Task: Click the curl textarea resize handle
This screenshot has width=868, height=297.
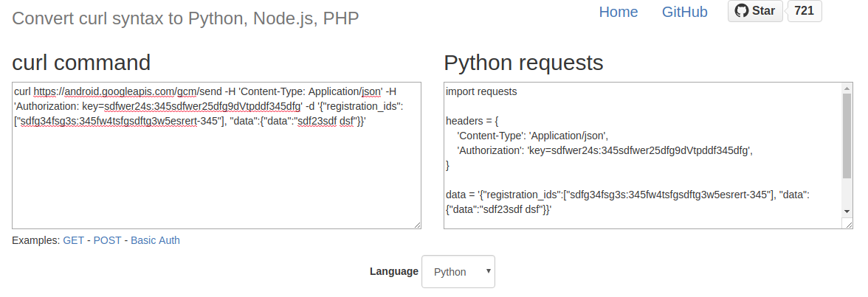Action: tap(417, 225)
